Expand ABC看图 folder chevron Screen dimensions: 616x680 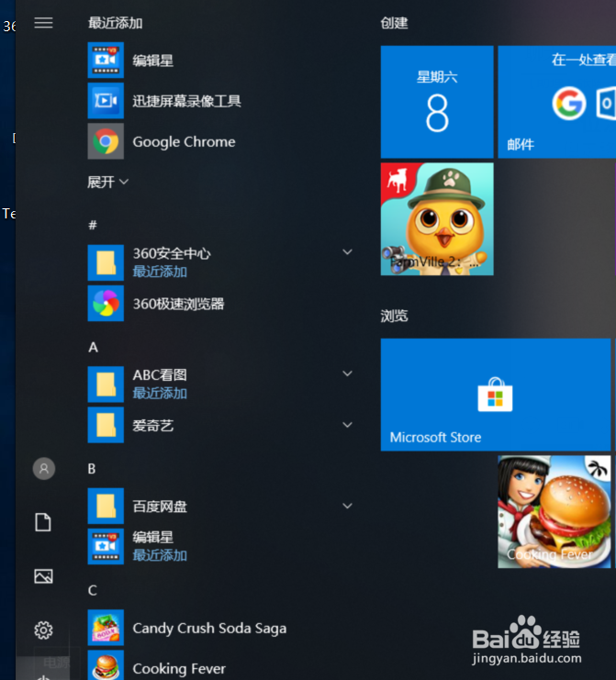pyautogui.click(x=347, y=373)
